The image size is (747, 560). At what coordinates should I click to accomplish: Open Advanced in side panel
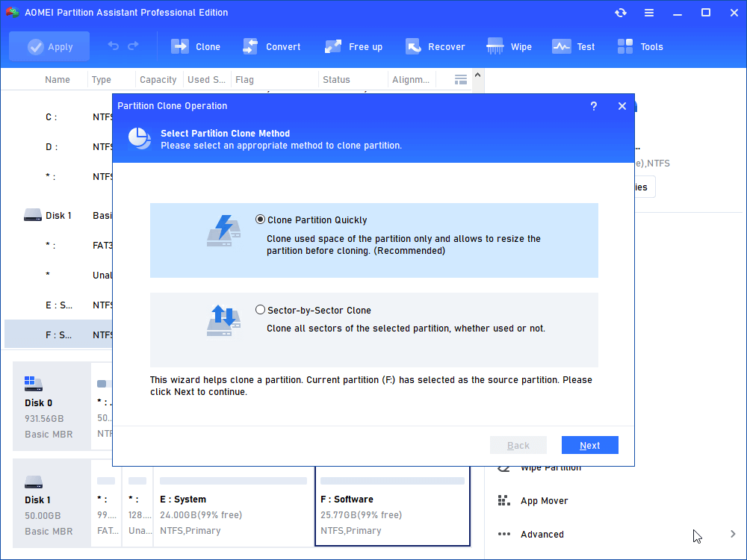pos(542,535)
